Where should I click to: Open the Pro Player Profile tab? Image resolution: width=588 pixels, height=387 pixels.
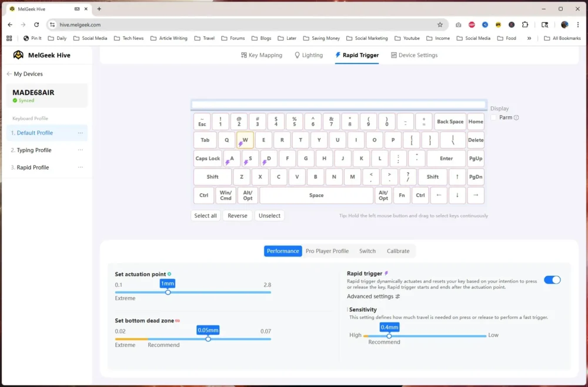pos(327,251)
